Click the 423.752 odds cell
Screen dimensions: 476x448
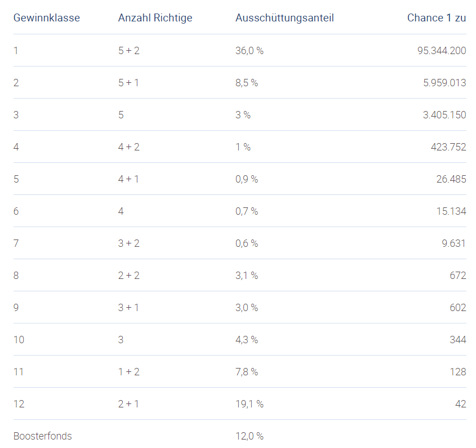(x=448, y=147)
